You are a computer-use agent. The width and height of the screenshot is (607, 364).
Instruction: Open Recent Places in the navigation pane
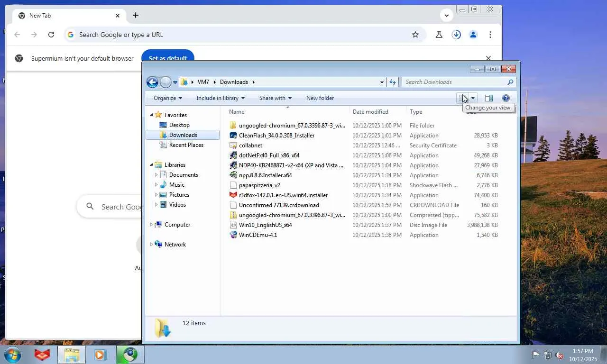coord(186,145)
